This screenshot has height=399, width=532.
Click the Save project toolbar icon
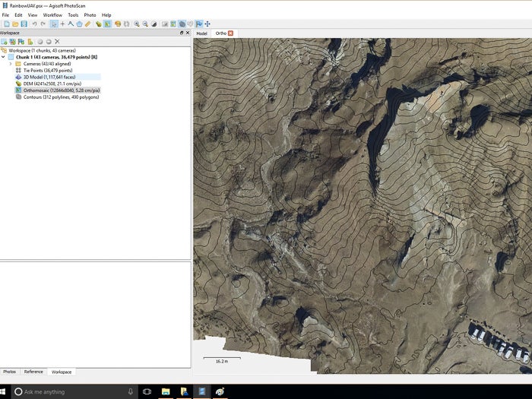[x=24, y=24]
